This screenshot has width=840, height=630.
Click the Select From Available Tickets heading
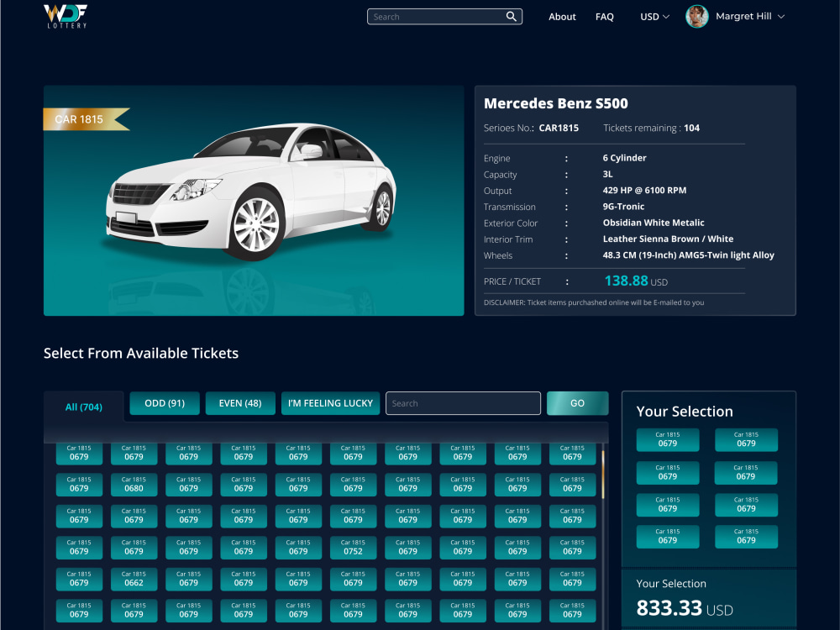point(141,353)
